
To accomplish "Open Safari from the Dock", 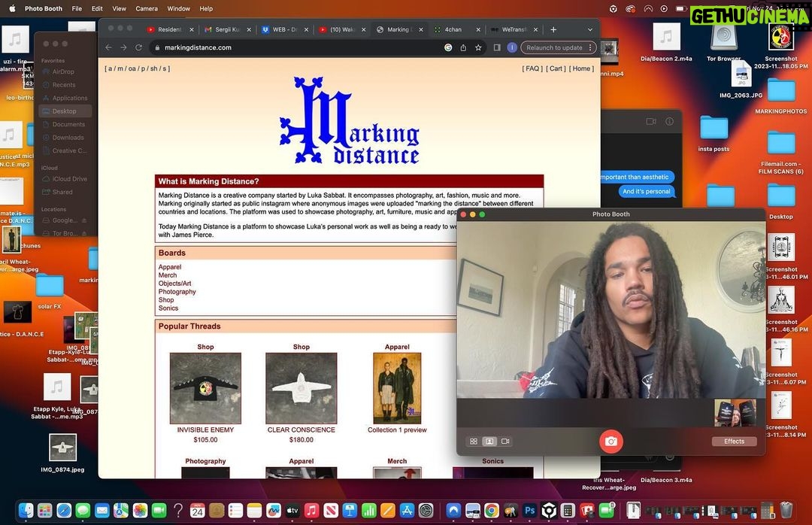I will [x=64, y=511].
